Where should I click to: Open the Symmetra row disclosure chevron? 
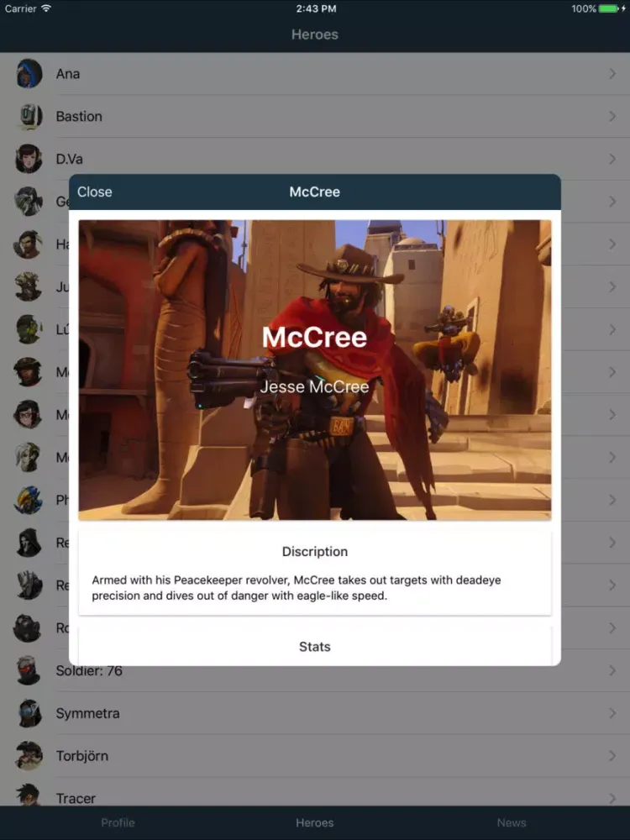(612, 713)
